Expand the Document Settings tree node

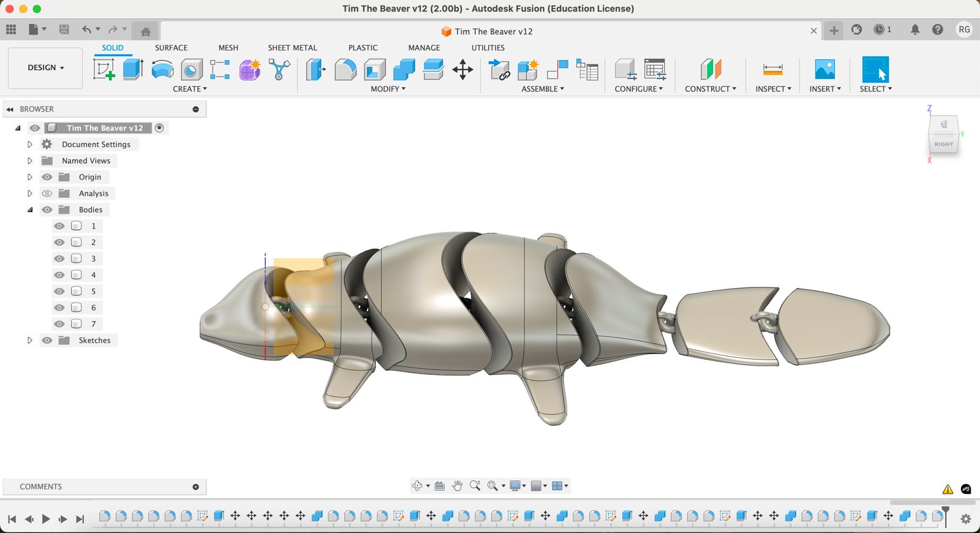[x=29, y=145]
